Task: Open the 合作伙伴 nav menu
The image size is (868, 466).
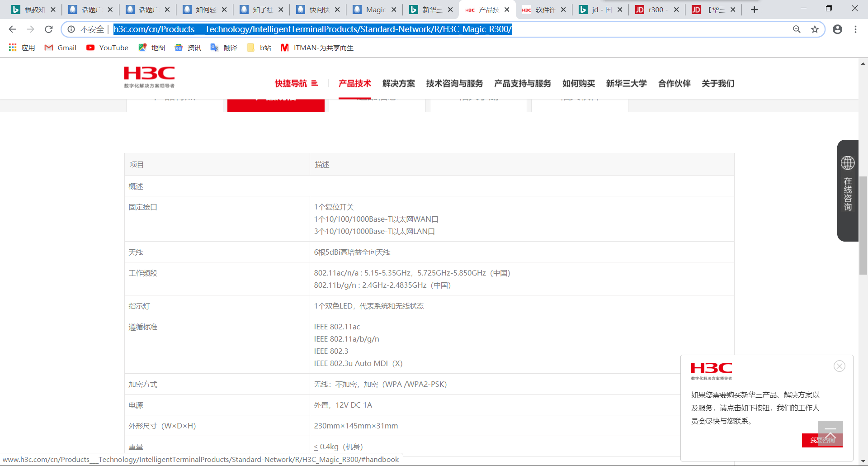Action: [675, 83]
